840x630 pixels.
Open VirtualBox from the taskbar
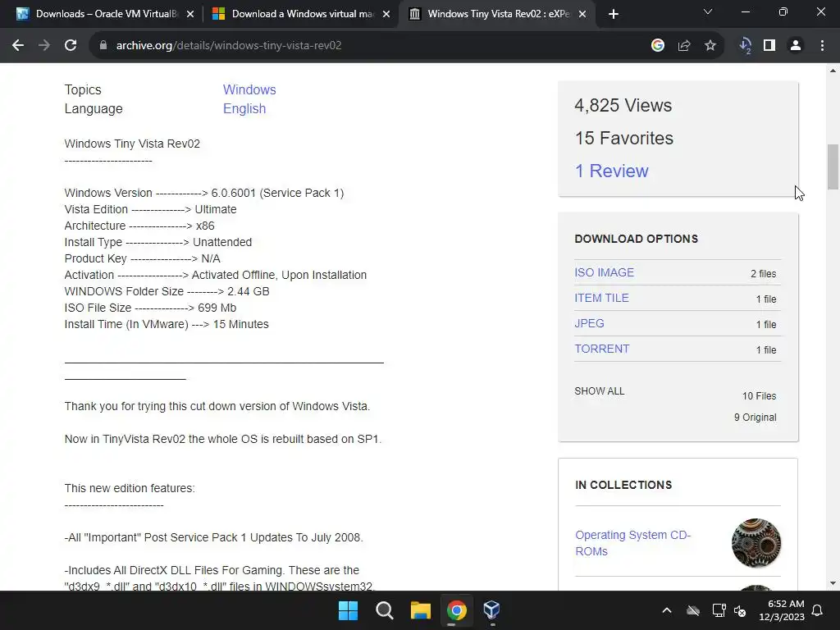[x=492, y=610]
